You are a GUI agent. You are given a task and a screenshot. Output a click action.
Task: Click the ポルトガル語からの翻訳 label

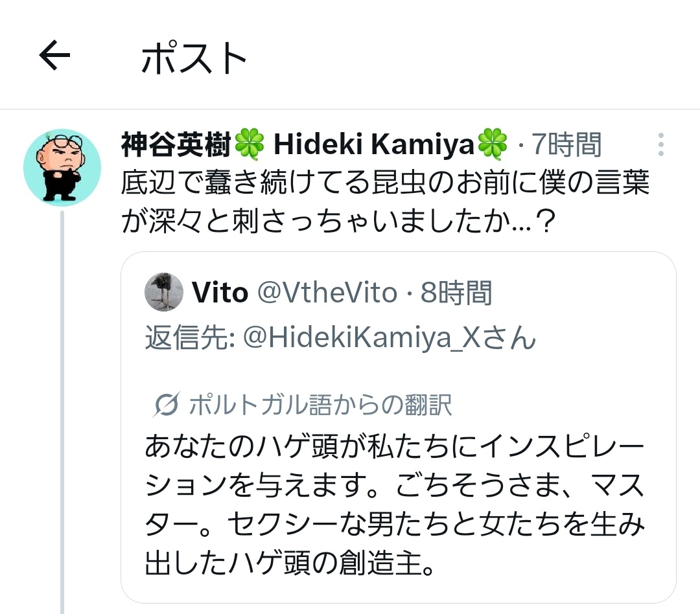(320, 405)
